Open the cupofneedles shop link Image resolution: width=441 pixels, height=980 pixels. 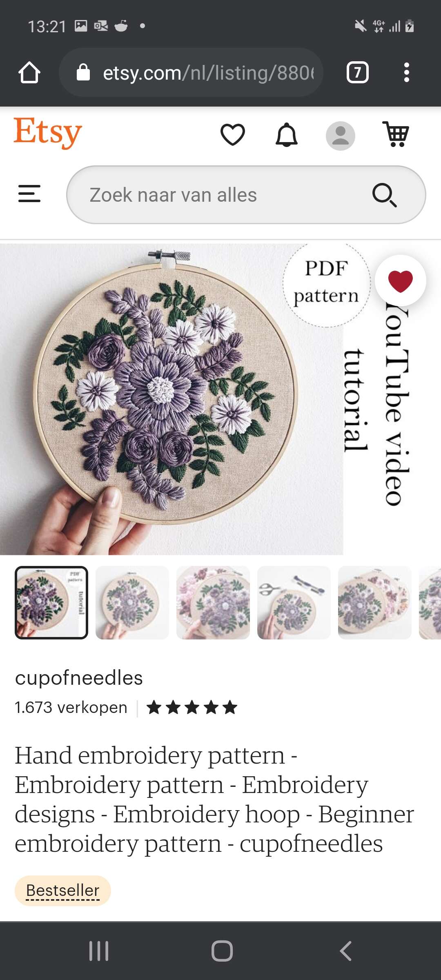(79, 678)
